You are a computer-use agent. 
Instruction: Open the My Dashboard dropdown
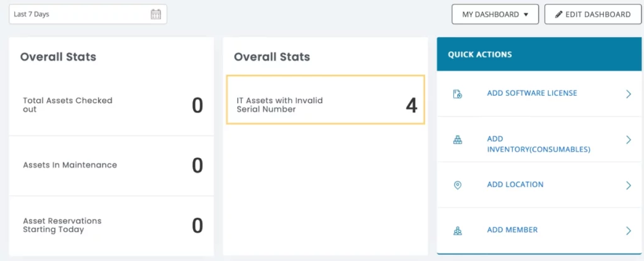point(496,14)
